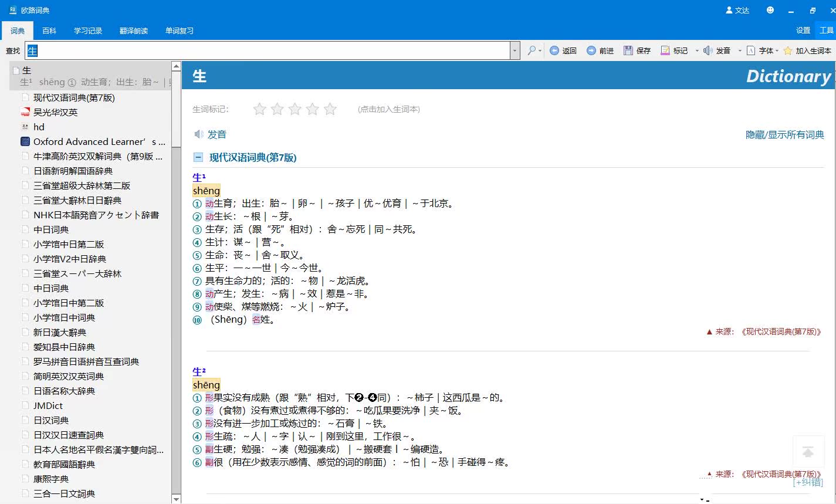Viewport: 836px width, 504px height.
Task: Select 新日漢大辭典 in the list
Action: [x=60, y=332]
